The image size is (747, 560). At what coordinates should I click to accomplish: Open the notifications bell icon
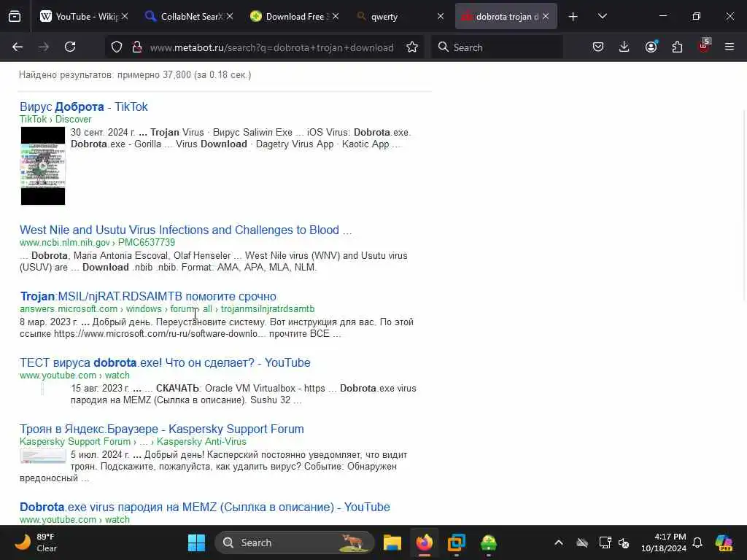[697, 542]
